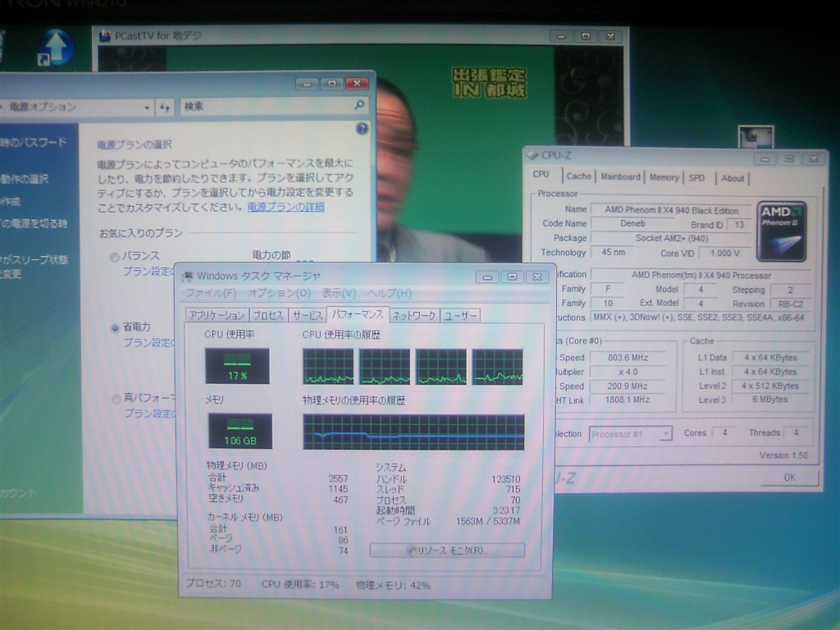The image size is (840, 630).
Task: Click the Core VID value 1.000 V
Action: coord(725,253)
